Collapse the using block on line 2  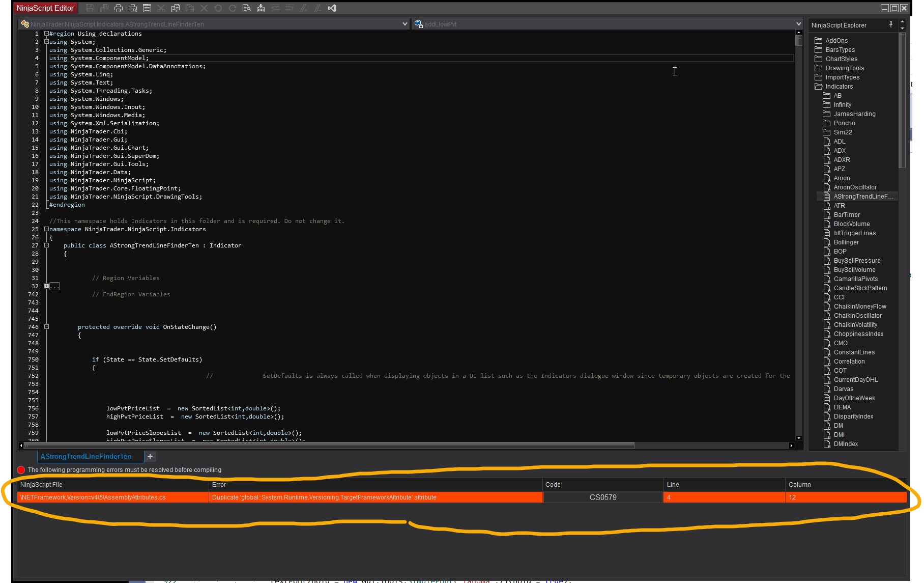click(x=46, y=42)
